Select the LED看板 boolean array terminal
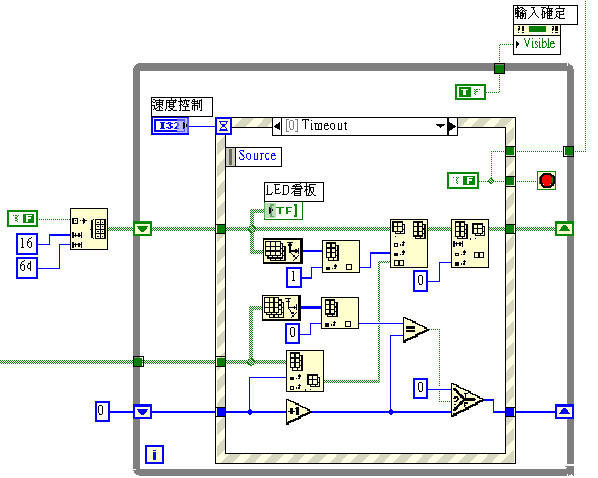 point(283,211)
